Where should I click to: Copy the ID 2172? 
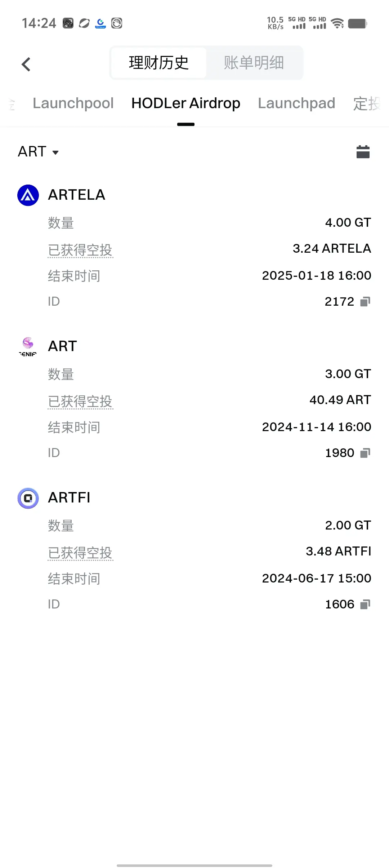pos(365,301)
